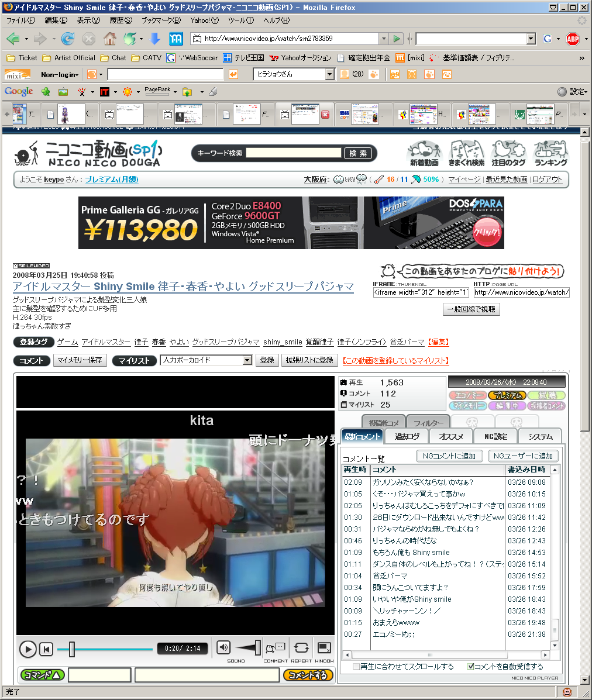Screen dimensions: 592x700
Task: Open きまぐれ検索 random search icon
Action: (x=467, y=154)
